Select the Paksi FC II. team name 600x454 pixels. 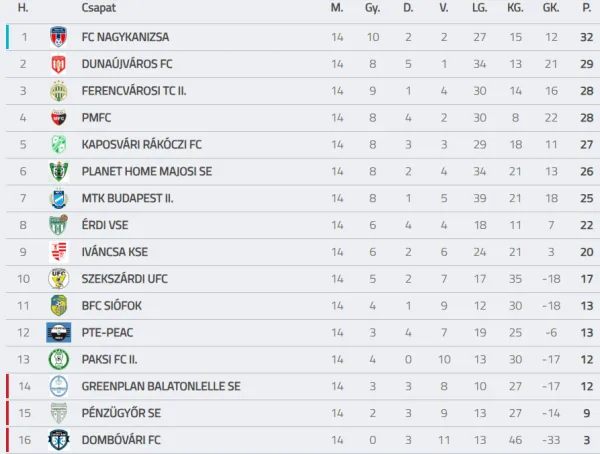pos(114,359)
